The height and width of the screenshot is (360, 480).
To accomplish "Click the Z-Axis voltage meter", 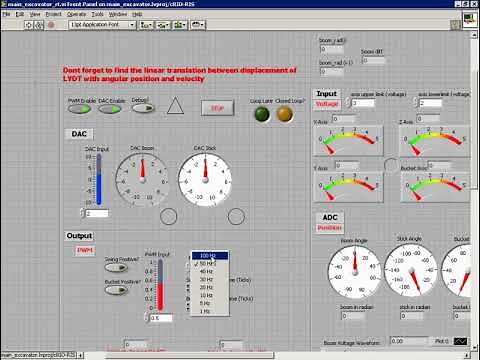I will 435,141.
